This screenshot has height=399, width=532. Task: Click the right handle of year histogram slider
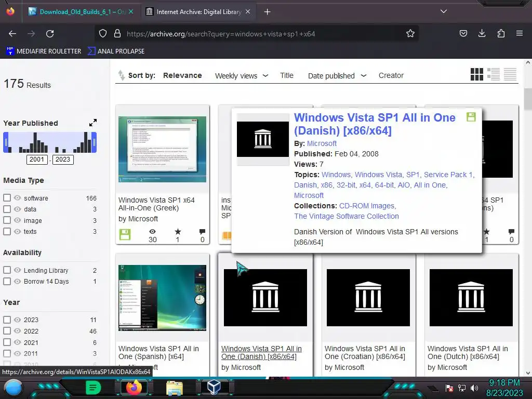(95, 142)
